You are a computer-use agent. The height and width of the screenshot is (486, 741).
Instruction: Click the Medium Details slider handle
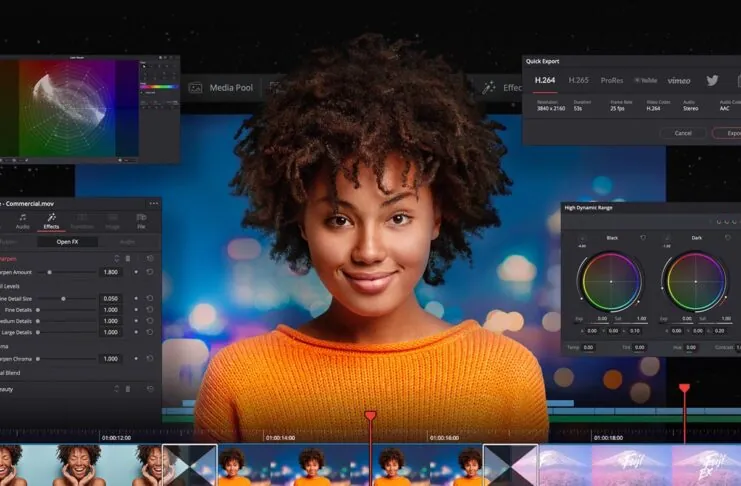click(38, 321)
